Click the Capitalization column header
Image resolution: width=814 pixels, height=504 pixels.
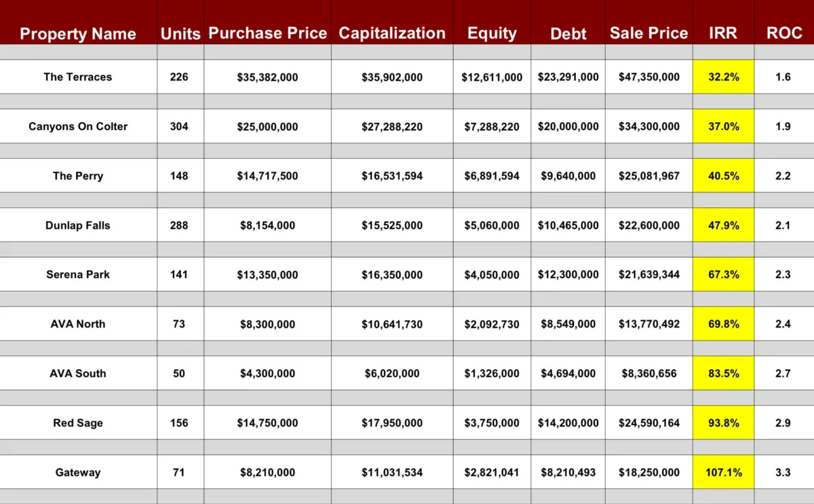click(392, 33)
